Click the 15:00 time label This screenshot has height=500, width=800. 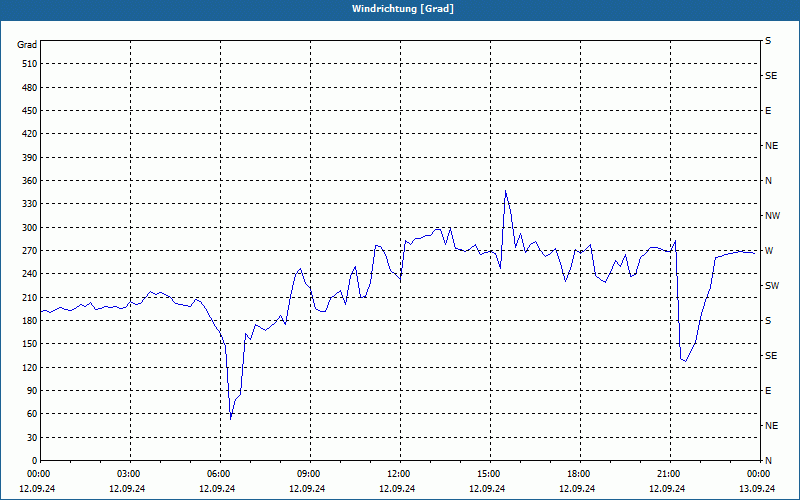point(488,474)
